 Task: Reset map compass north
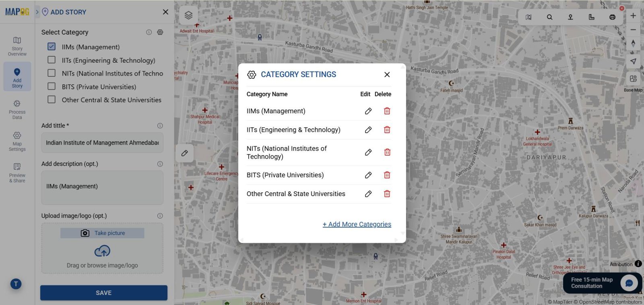(x=633, y=43)
